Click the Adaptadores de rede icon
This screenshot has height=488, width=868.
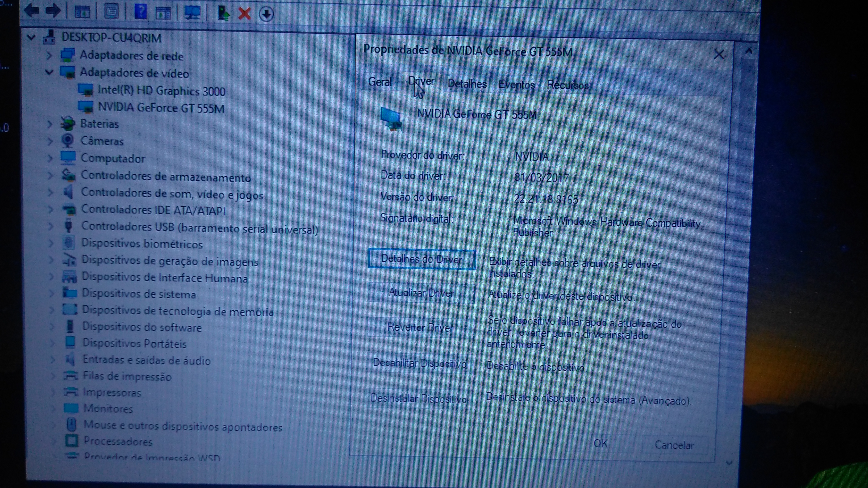point(67,55)
